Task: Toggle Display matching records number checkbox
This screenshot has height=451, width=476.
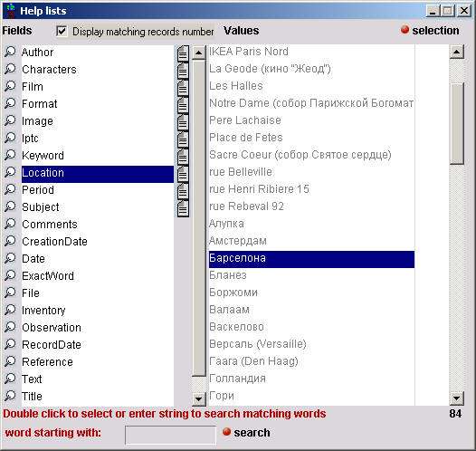Action: (62, 31)
